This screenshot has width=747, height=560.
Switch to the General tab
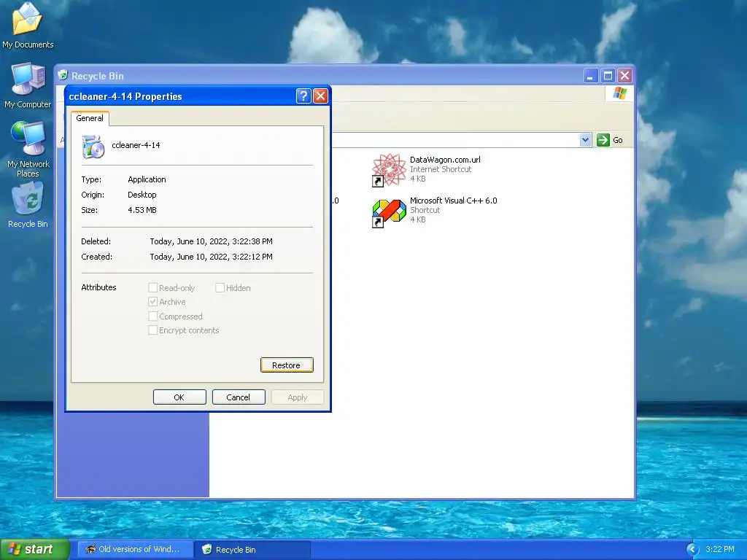90,118
